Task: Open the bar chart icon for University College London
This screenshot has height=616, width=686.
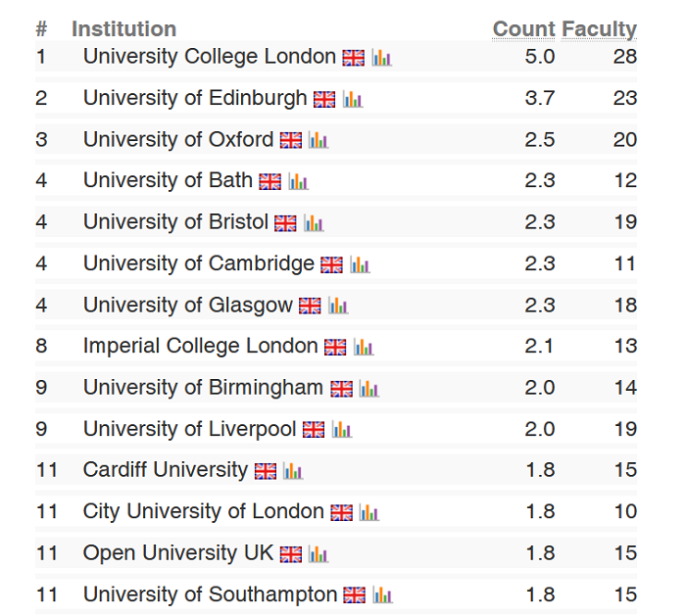Action: tap(381, 58)
